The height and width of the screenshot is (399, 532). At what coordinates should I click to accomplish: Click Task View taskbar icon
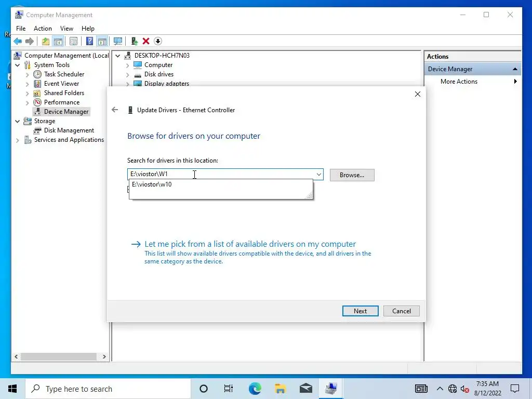coord(229,389)
